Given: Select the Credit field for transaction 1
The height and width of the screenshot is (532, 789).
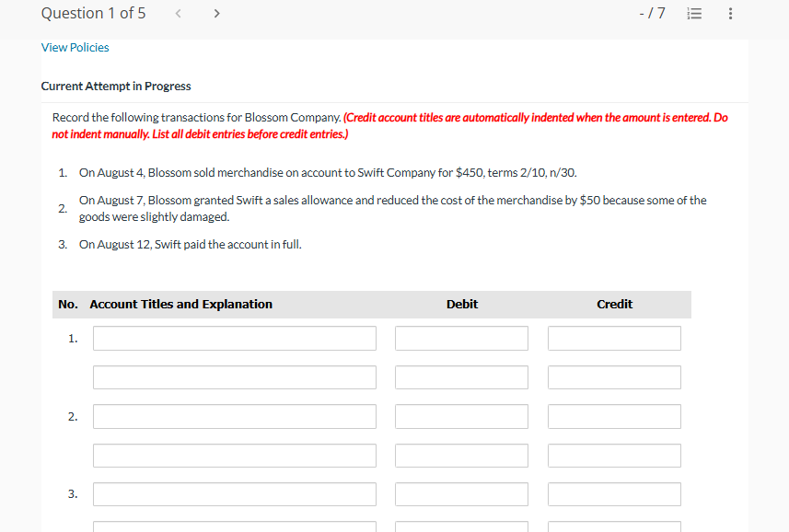Looking at the screenshot, I should pyautogui.click(x=614, y=338).
